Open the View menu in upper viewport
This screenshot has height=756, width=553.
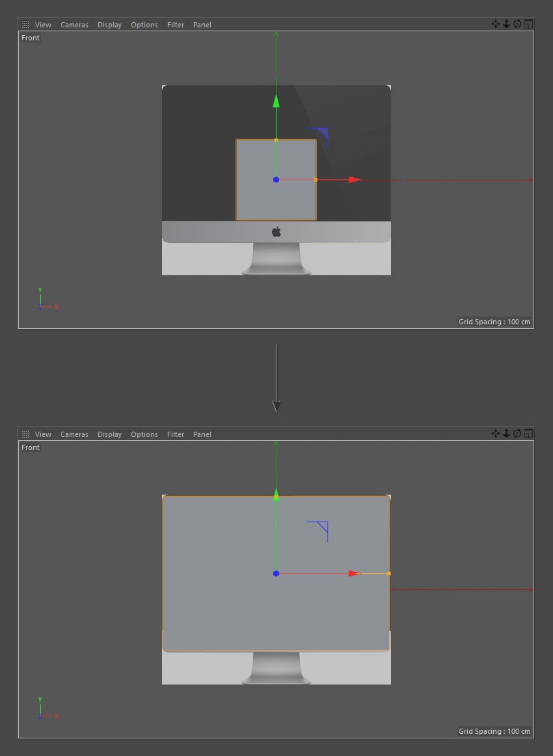(43, 25)
